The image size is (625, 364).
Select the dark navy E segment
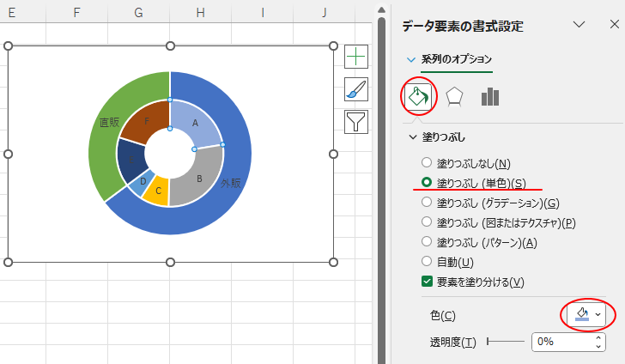point(130,160)
